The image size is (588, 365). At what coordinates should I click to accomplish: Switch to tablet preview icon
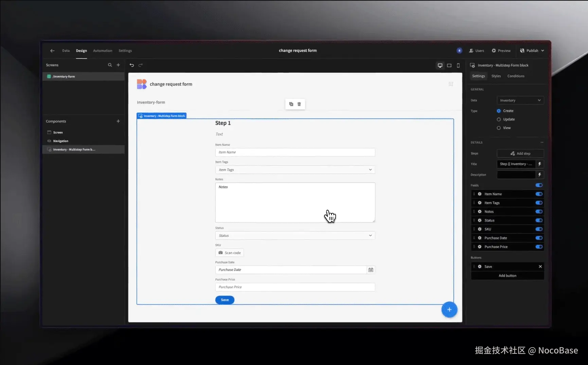[449, 65]
